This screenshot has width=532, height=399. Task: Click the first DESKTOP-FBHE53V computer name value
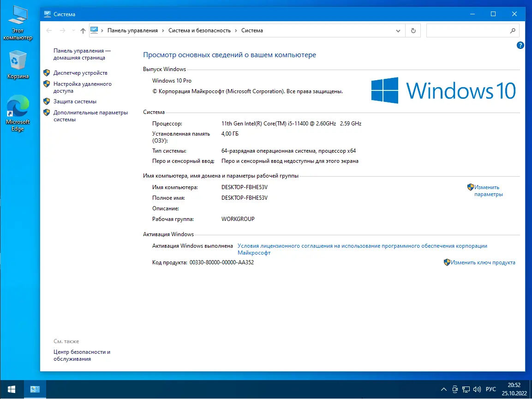click(x=244, y=187)
